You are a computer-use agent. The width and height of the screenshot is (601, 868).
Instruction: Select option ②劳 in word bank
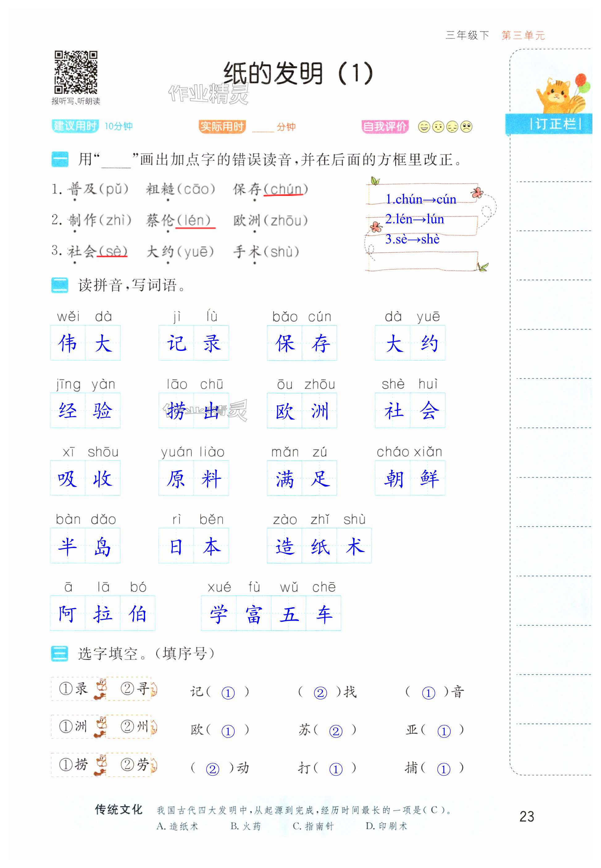tap(135, 765)
